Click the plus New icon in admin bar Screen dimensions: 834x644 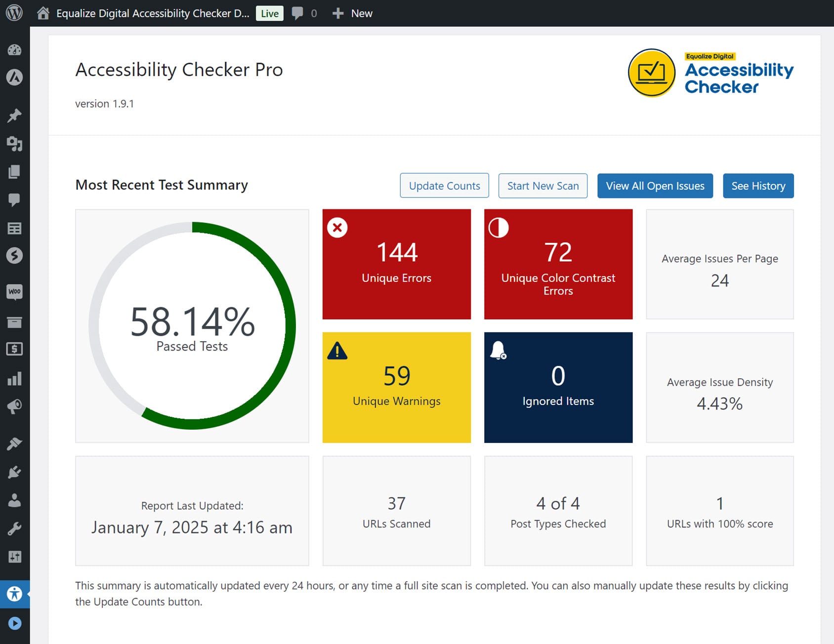(x=338, y=13)
